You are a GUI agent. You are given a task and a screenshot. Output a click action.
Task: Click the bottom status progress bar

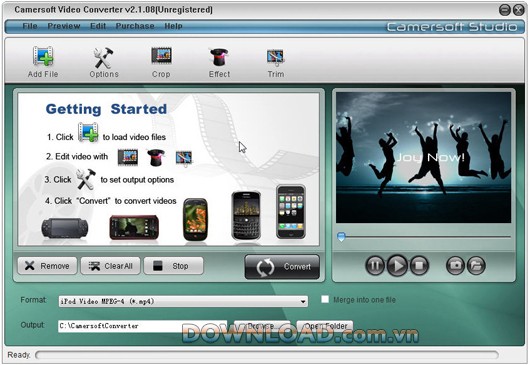point(267,355)
